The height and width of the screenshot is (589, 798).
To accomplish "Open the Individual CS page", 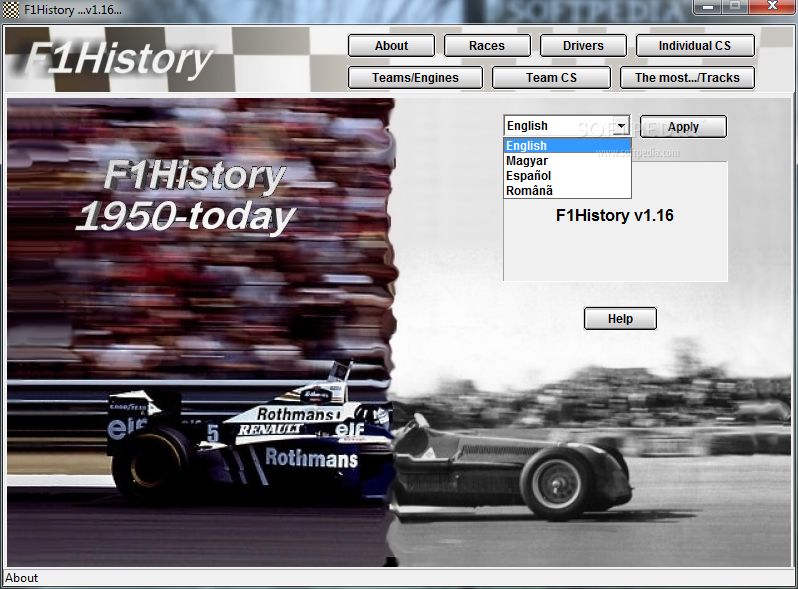I will 695,46.
